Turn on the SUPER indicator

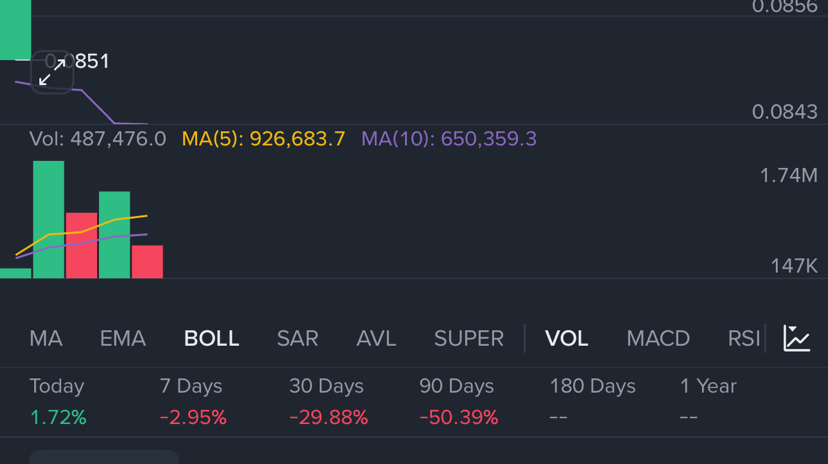click(x=468, y=339)
